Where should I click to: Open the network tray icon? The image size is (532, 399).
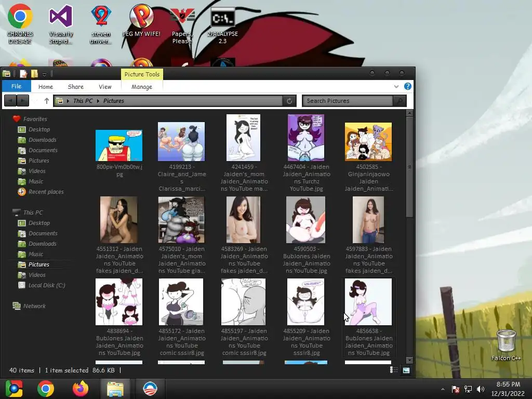pos(468,389)
